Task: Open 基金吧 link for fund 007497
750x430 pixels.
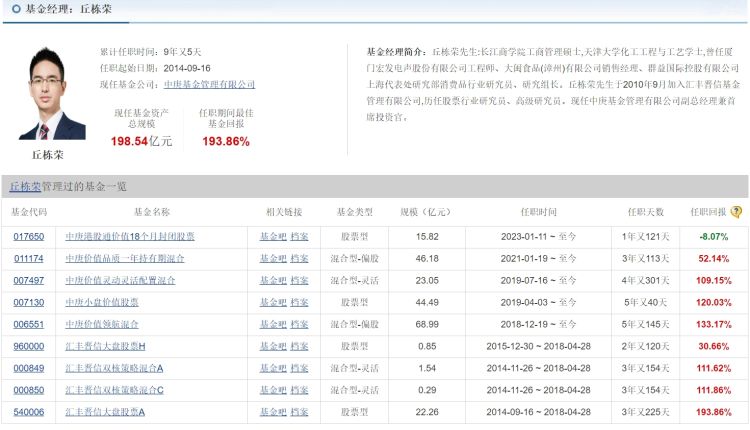Action: [x=273, y=281]
